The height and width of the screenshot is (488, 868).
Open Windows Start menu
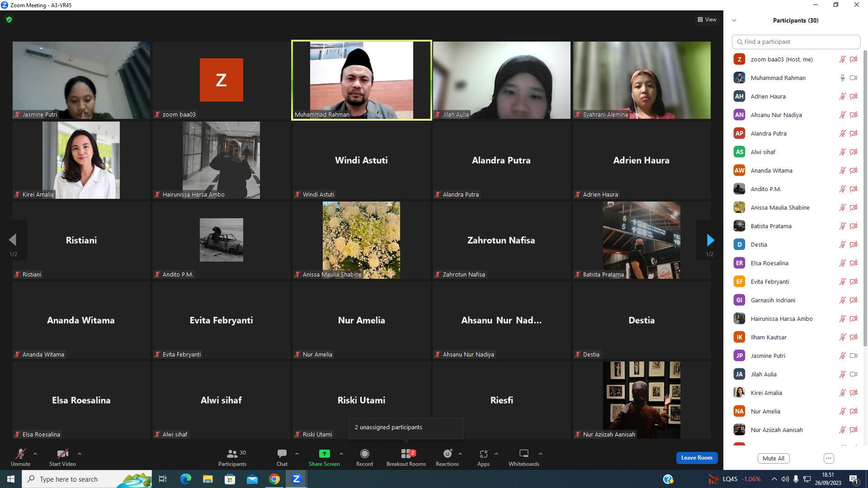11,479
